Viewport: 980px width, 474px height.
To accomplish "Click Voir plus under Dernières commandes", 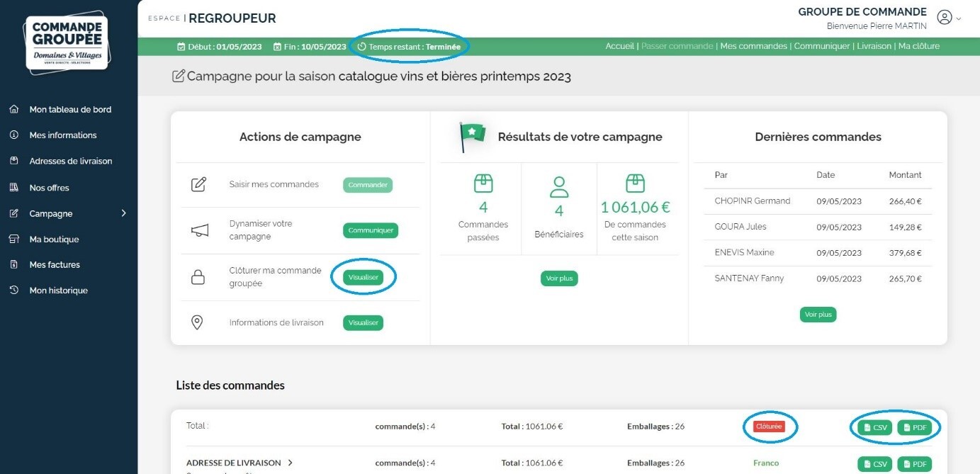I will pyautogui.click(x=818, y=315).
